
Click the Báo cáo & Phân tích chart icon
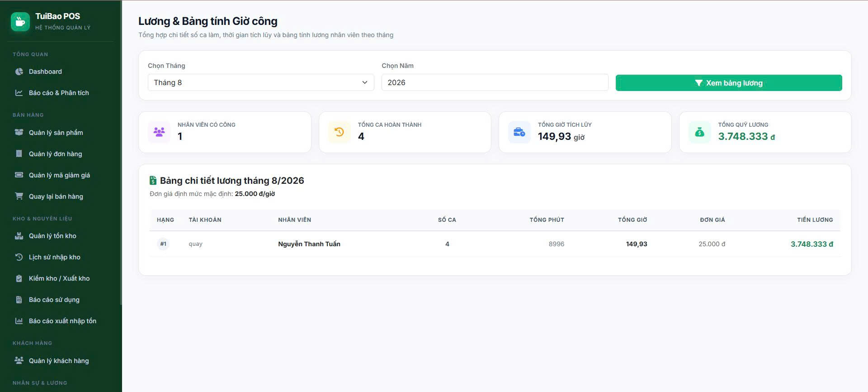(19, 93)
